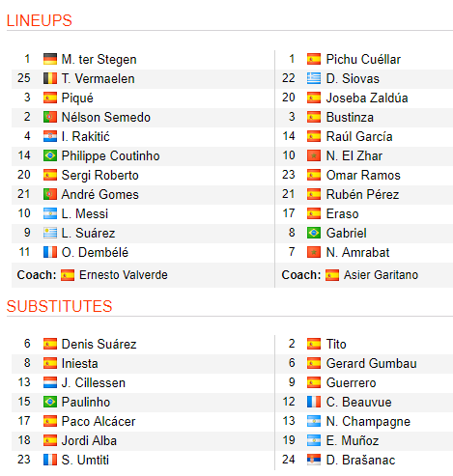Click the German flag beside M. ter Stegen
453x476 pixels.
point(50,59)
